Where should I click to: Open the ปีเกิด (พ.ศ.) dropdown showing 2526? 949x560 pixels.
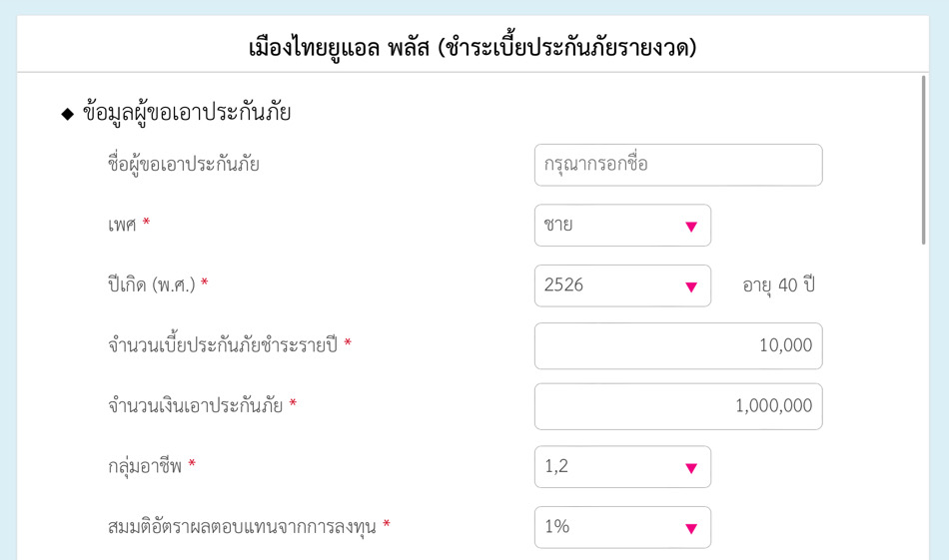tap(622, 285)
